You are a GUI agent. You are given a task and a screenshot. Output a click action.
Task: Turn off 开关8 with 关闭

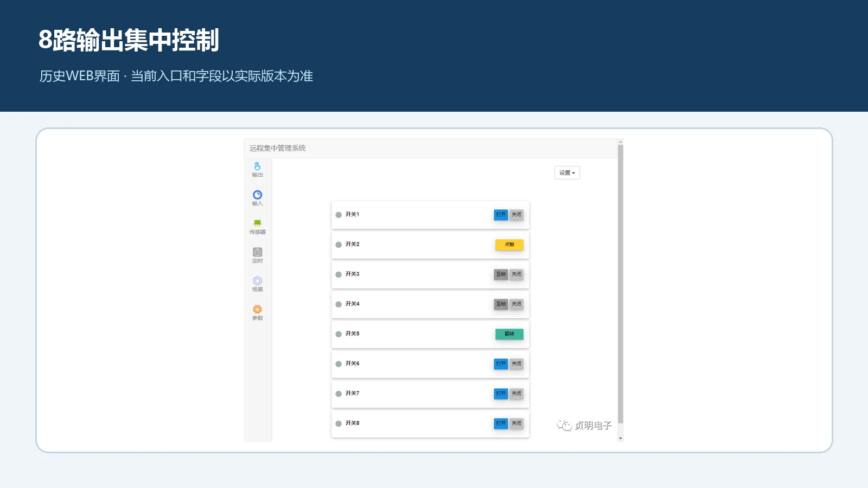pyautogui.click(x=516, y=423)
